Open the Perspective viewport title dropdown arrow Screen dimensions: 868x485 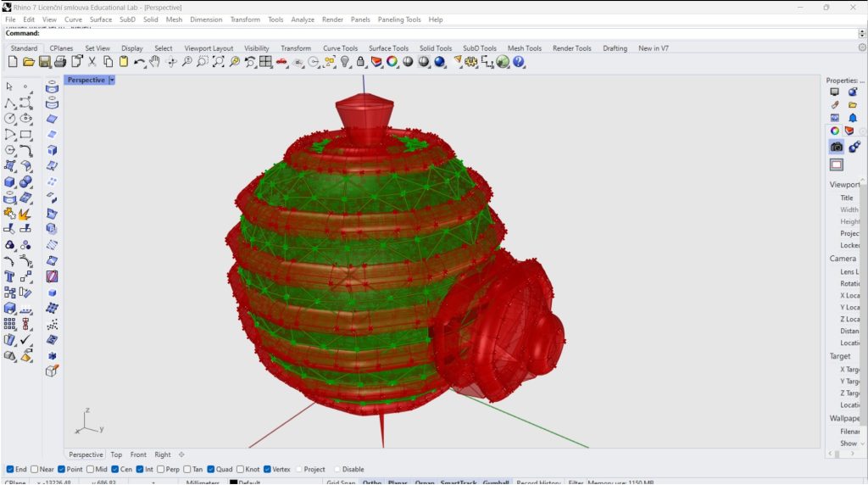click(x=112, y=81)
